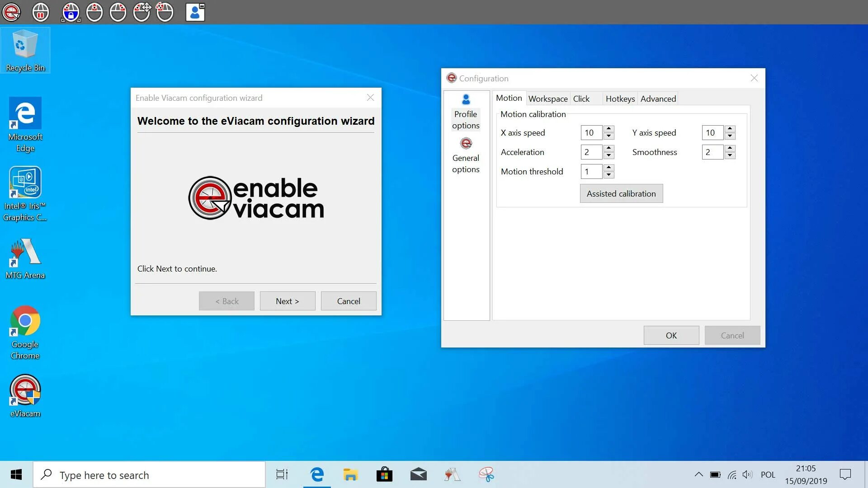
Task: Increase X axis speed with up arrow
Action: [609, 129]
